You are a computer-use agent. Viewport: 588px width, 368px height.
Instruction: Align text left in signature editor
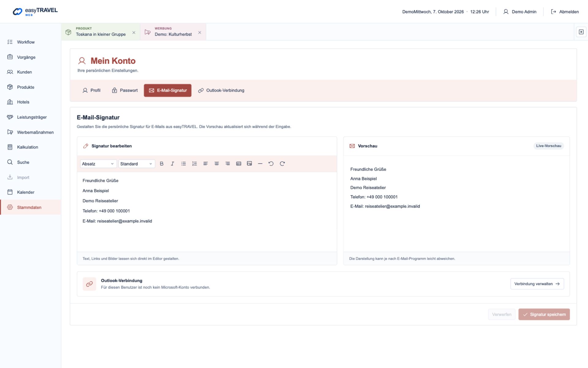[205, 164]
